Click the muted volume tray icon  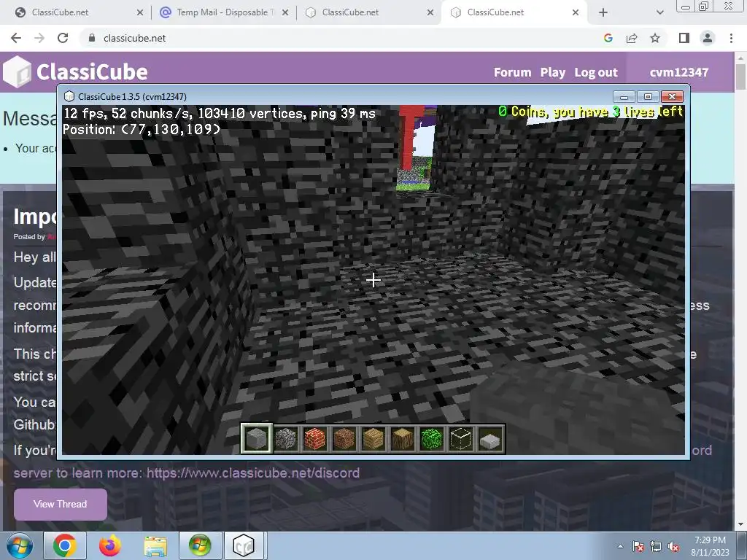[673, 547]
